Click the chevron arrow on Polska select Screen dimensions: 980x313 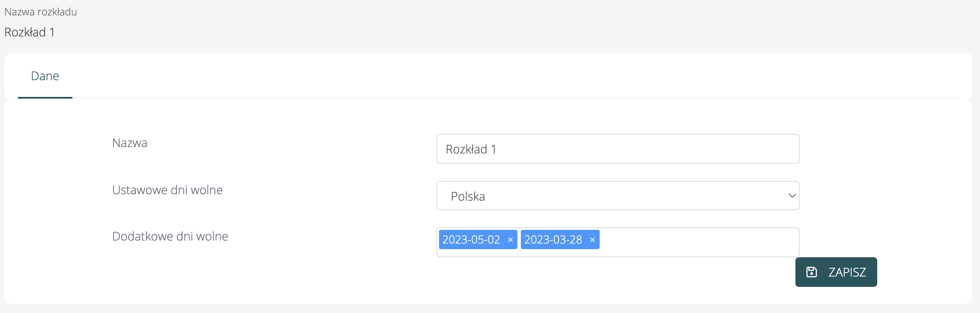pos(792,196)
